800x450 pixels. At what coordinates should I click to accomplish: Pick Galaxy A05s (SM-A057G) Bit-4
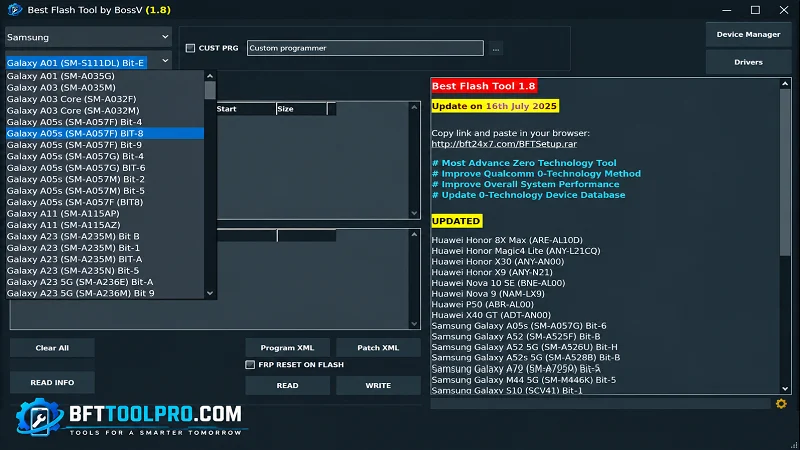105,156
